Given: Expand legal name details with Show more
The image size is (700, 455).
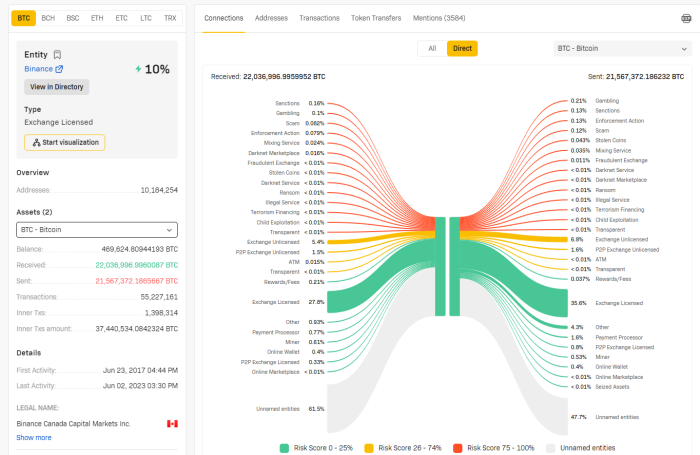Looking at the screenshot, I should click(34, 437).
